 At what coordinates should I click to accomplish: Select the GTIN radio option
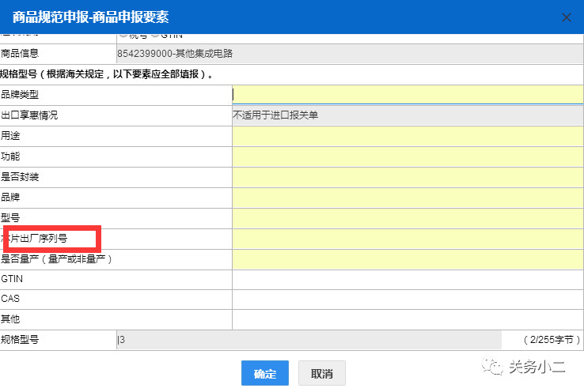pyautogui.click(x=155, y=36)
